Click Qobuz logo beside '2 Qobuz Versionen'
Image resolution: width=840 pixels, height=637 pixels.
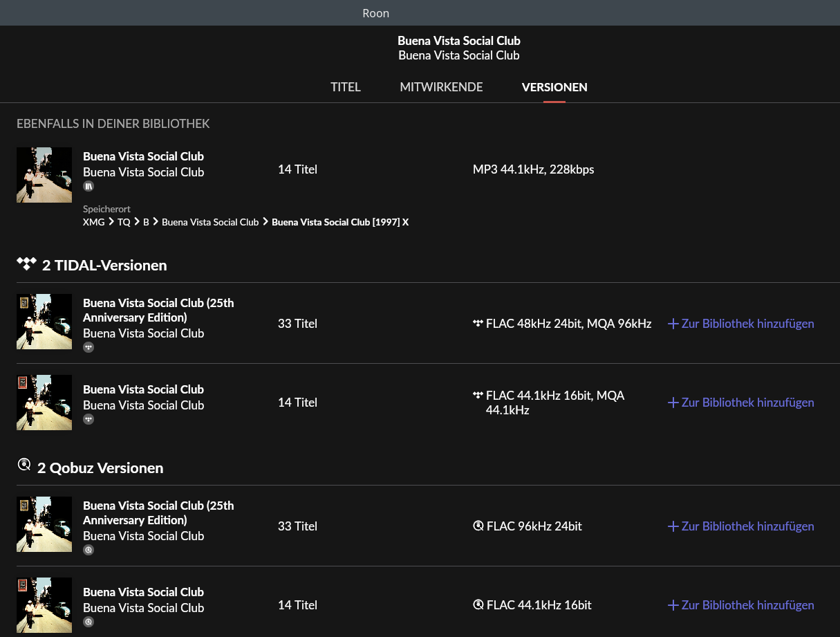click(x=24, y=465)
